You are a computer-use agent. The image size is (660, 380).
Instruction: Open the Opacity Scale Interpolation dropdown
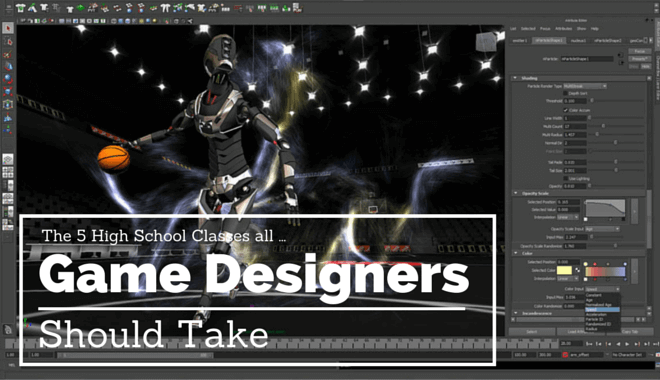click(x=568, y=218)
